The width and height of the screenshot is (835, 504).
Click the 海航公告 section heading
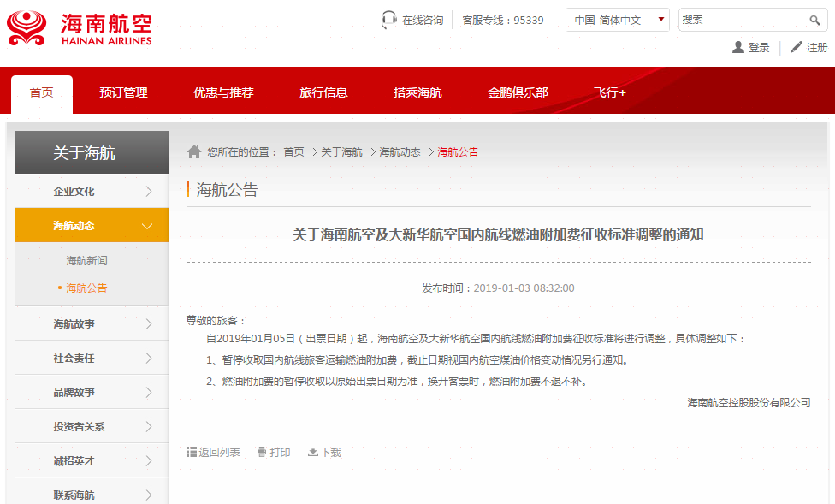point(227,190)
